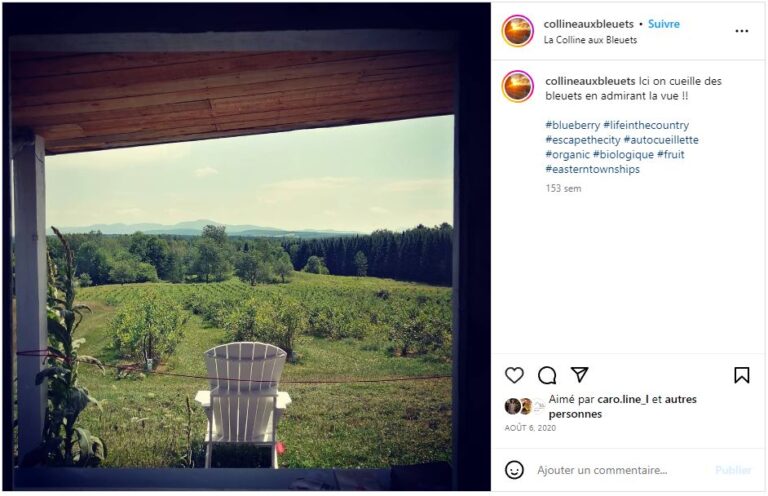768x496 pixels.
Task: Open the #autocueillette hashtag
Action: point(661,140)
